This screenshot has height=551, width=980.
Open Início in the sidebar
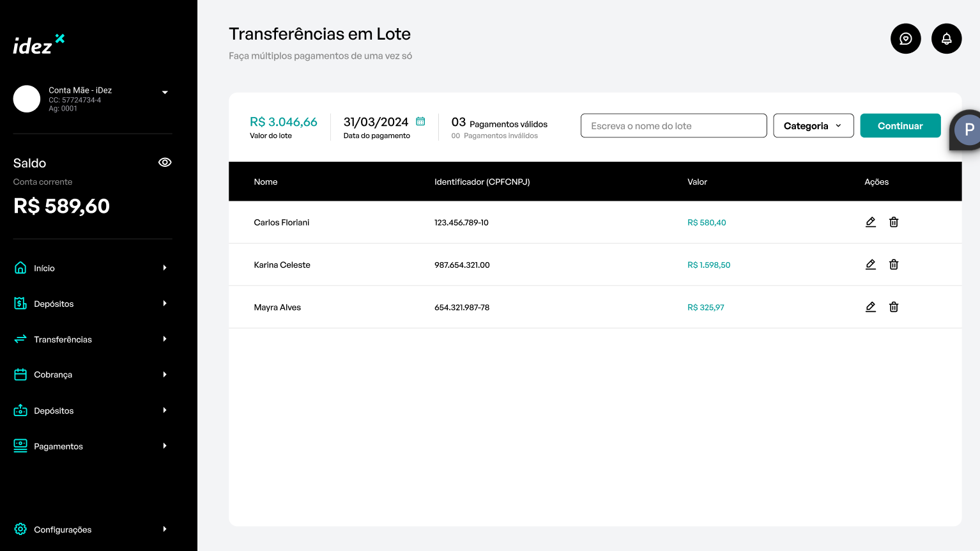(44, 268)
